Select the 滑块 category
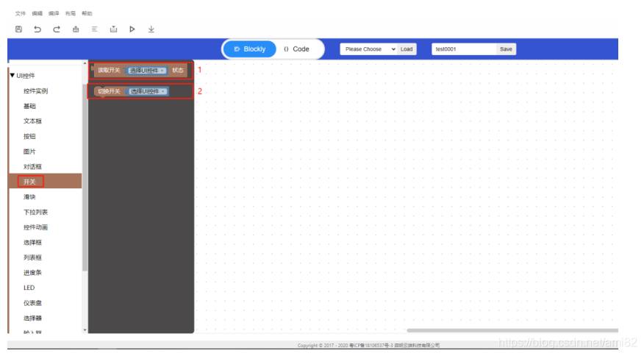 pos(29,197)
